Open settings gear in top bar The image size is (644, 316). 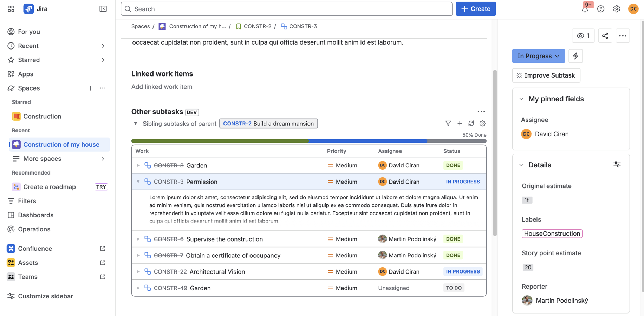[x=617, y=9]
